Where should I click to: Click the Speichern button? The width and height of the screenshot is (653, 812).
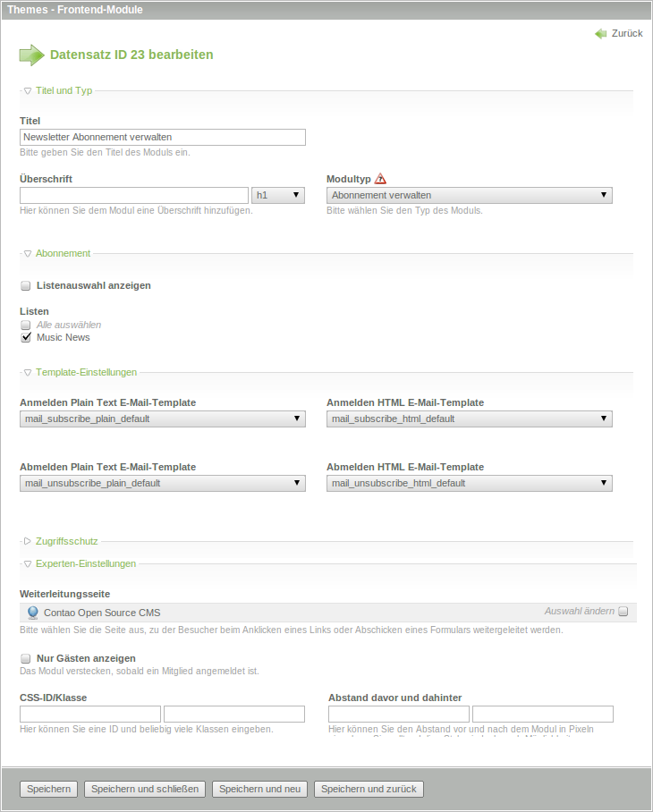point(48,789)
